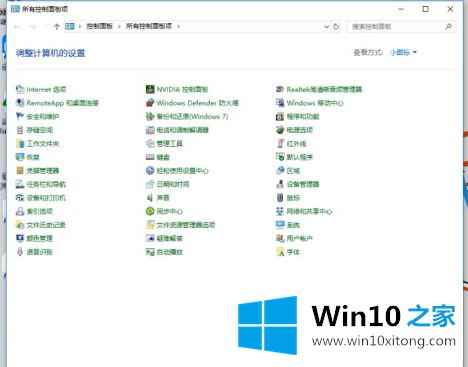Open Windows 移动中心

[x=309, y=103]
